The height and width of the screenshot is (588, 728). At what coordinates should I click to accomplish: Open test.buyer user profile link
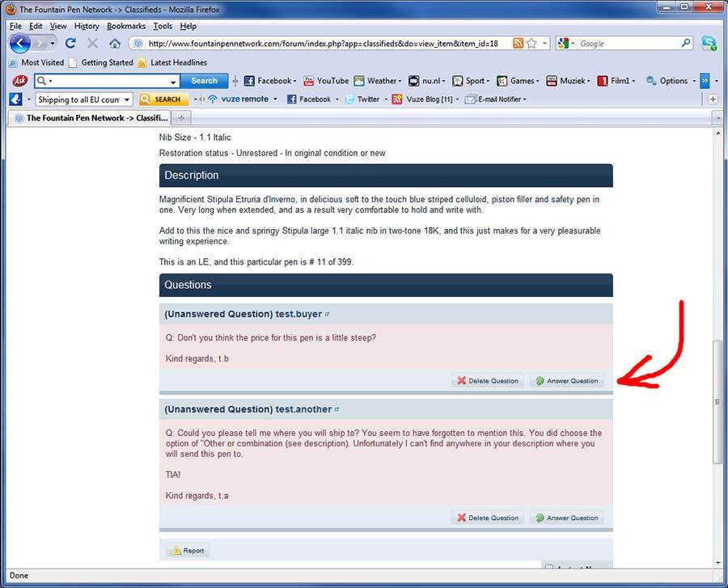click(298, 314)
